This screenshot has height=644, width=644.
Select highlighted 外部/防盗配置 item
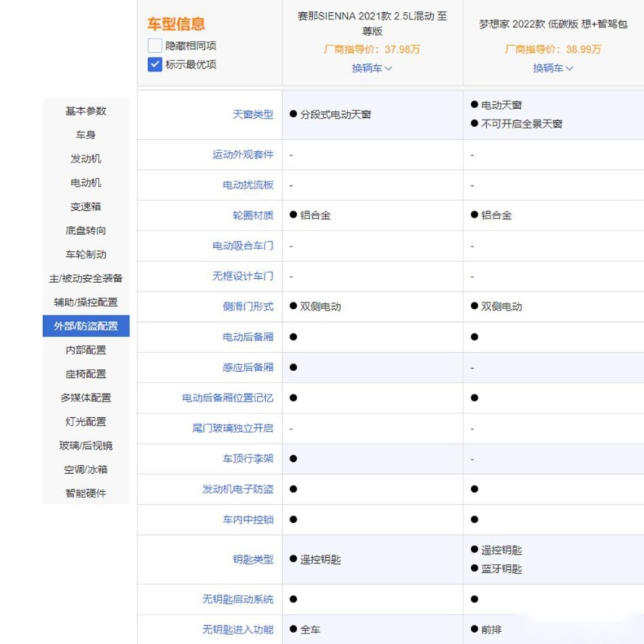(x=86, y=326)
